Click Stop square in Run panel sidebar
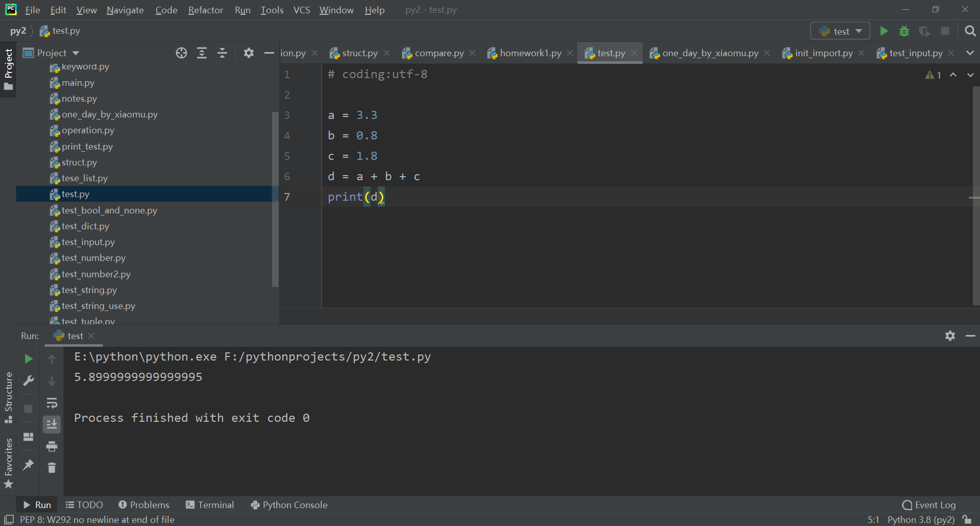The width and height of the screenshot is (980, 526). point(29,409)
